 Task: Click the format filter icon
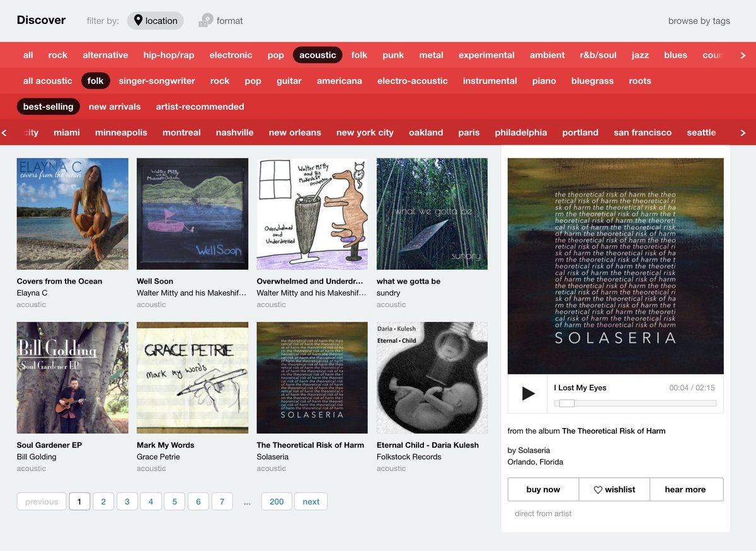pos(206,21)
